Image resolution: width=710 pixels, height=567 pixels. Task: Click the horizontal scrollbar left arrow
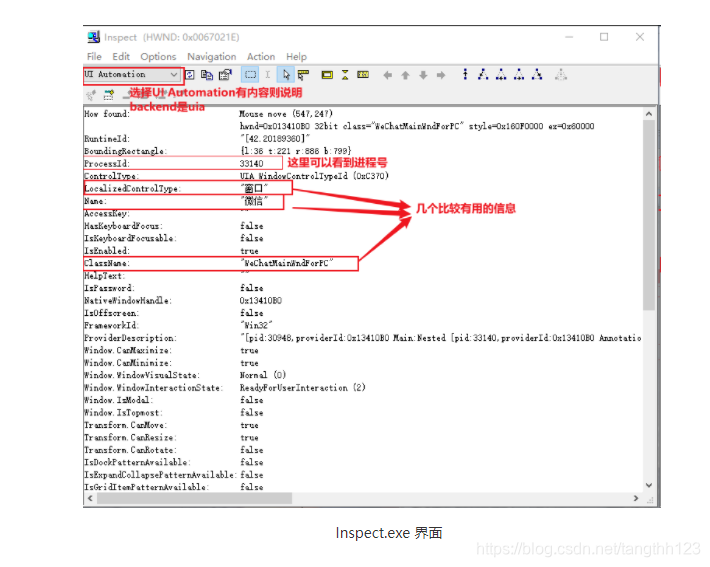(90, 498)
